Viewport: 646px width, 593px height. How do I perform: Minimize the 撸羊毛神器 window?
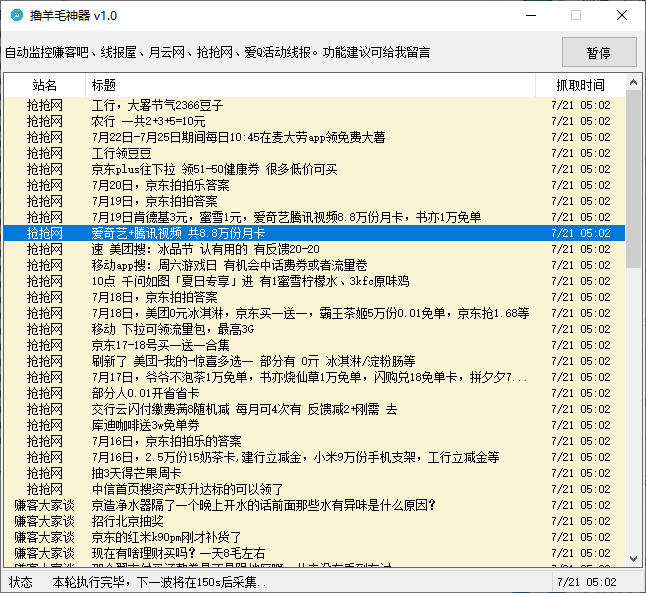pos(531,16)
